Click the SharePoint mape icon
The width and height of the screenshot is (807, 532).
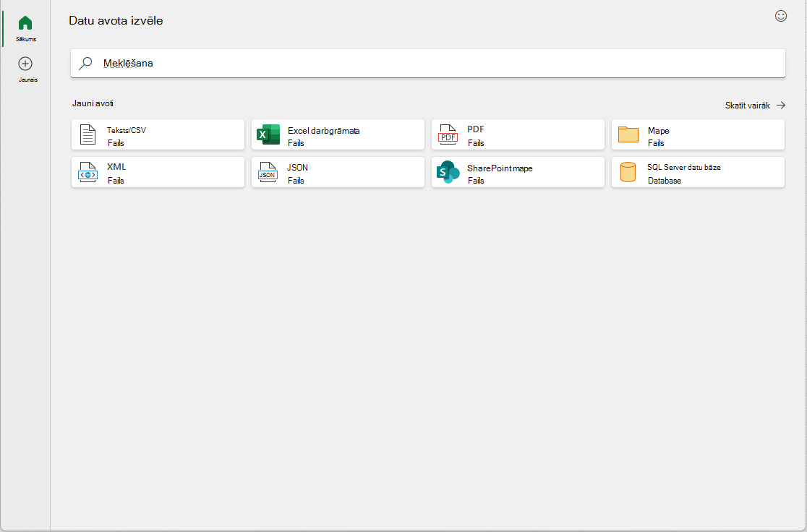[448, 172]
